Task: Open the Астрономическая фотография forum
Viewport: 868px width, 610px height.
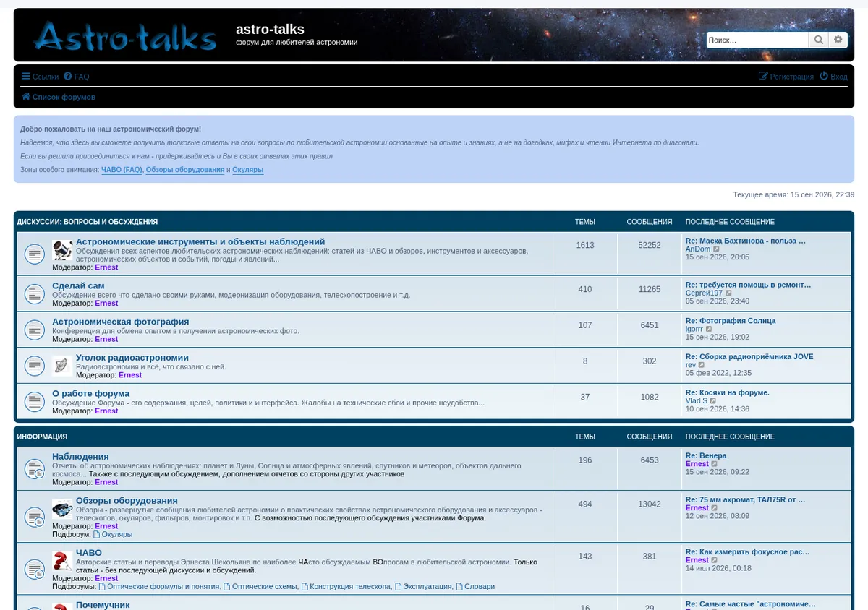Action: 120,322
